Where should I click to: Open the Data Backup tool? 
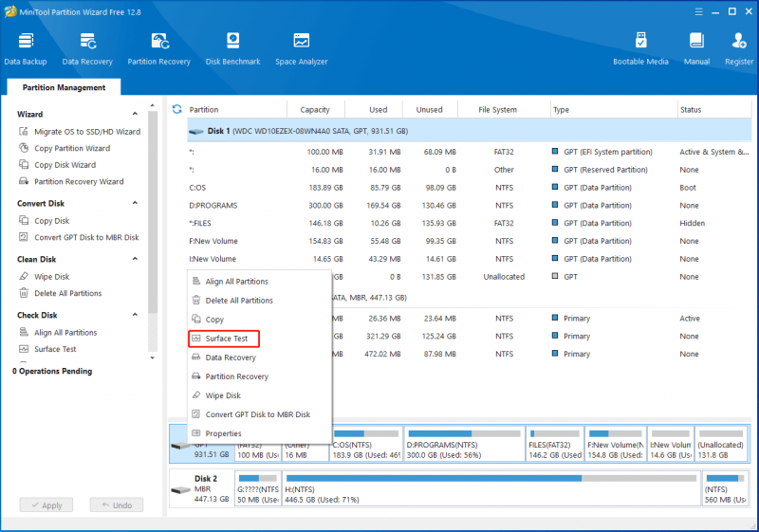tap(26, 48)
